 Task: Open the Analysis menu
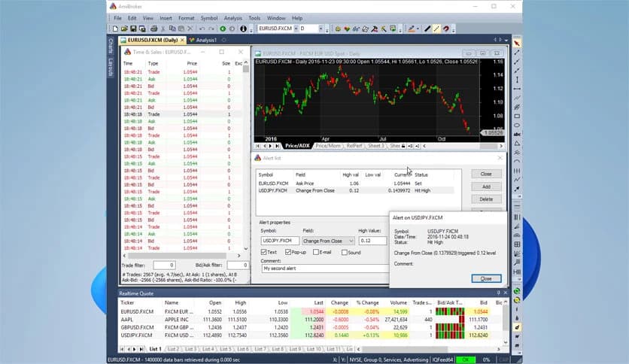(x=232, y=18)
